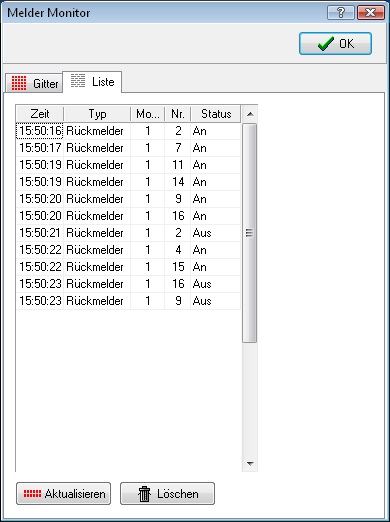Click Rückmelder in the 15:50:17 row

click(95, 148)
